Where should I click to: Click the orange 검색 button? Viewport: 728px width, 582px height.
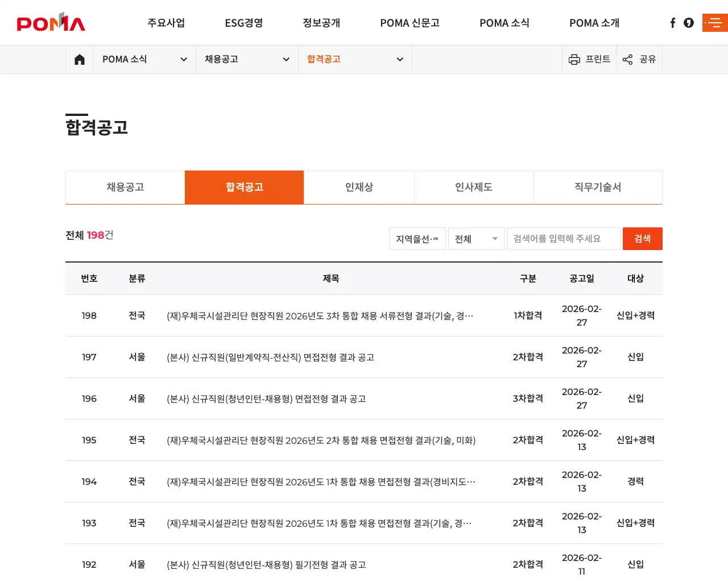(x=643, y=239)
